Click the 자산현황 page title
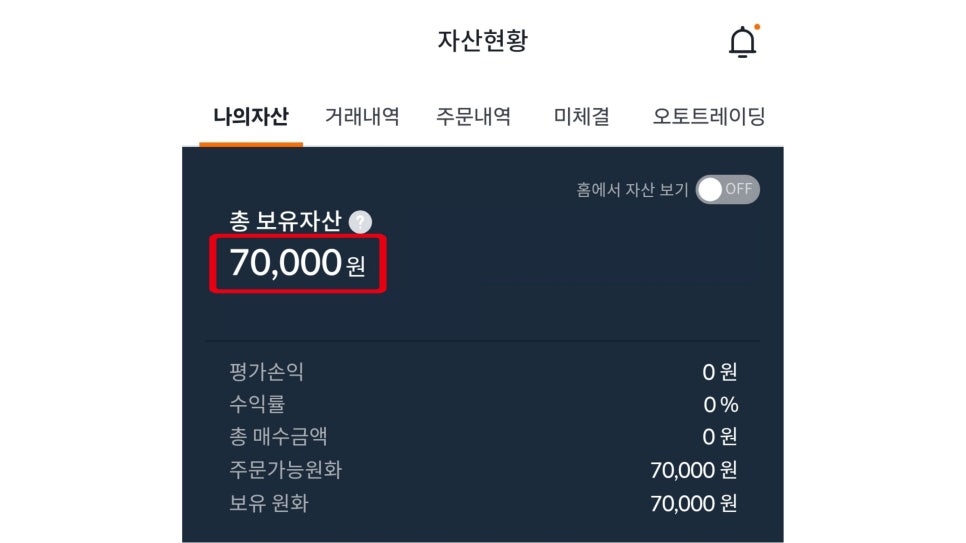Screen dimensions: 966x543 click(x=482, y=41)
